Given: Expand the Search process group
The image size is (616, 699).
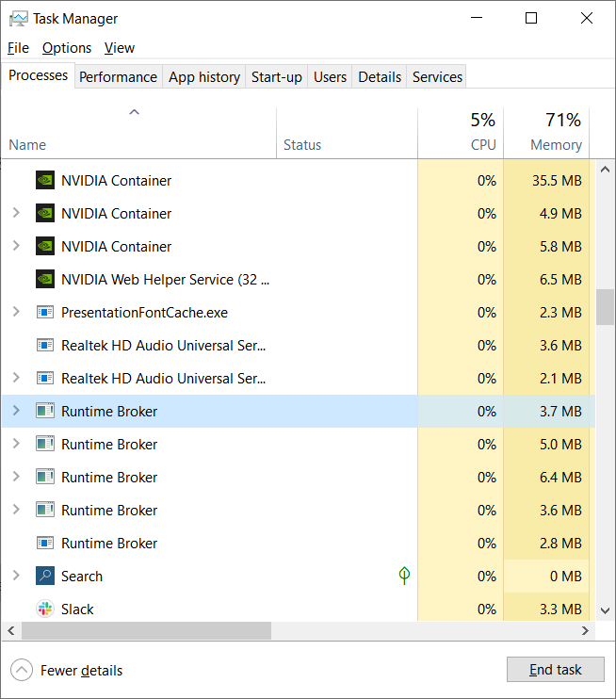Looking at the screenshot, I should click(16, 577).
